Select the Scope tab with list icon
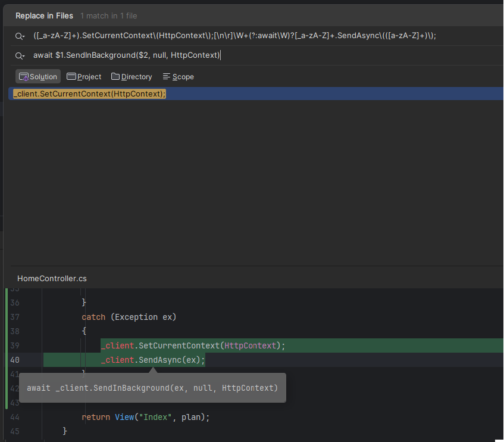 pyautogui.click(x=179, y=77)
